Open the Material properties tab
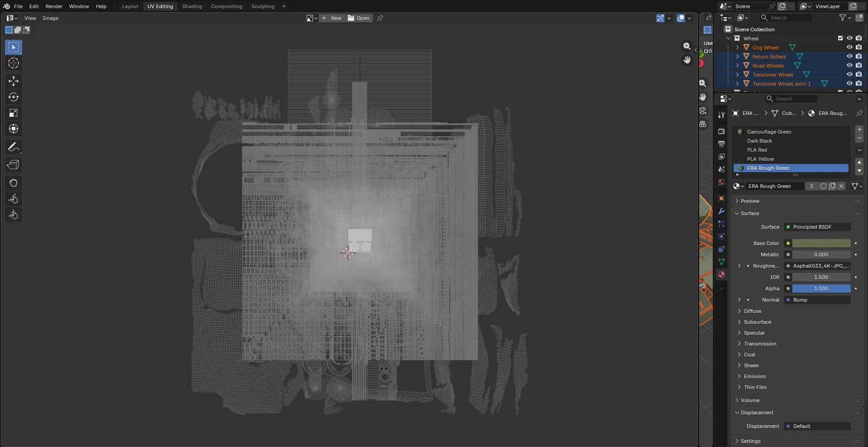Viewport: 868px width, 447px height. [721, 275]
